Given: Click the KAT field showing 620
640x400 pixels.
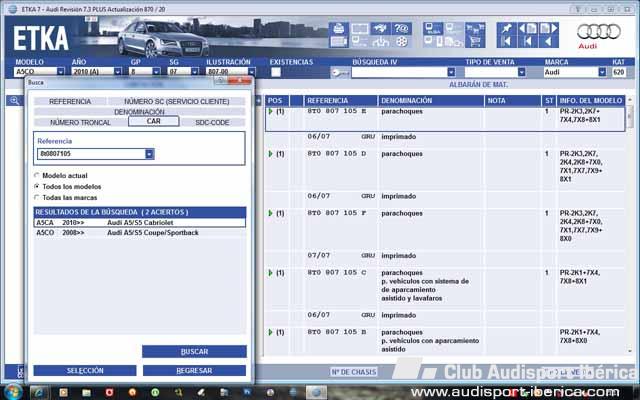Looking at the screenshot, I should 619,72.
